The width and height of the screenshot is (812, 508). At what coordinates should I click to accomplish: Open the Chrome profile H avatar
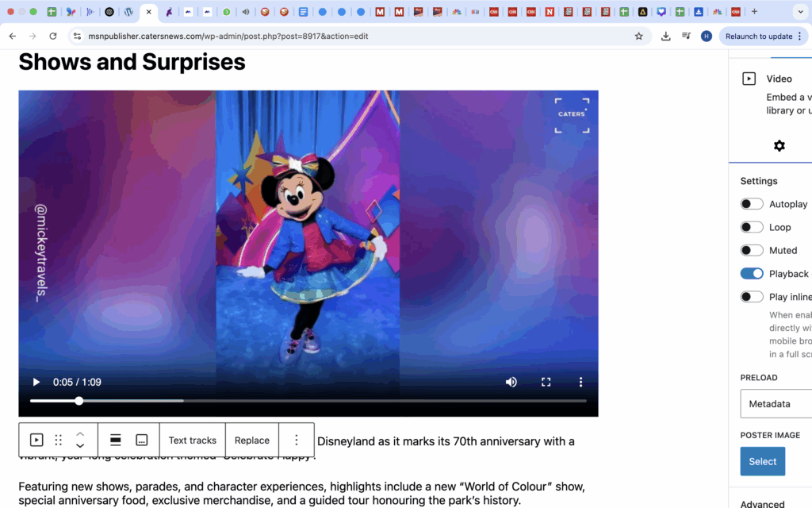707,37
